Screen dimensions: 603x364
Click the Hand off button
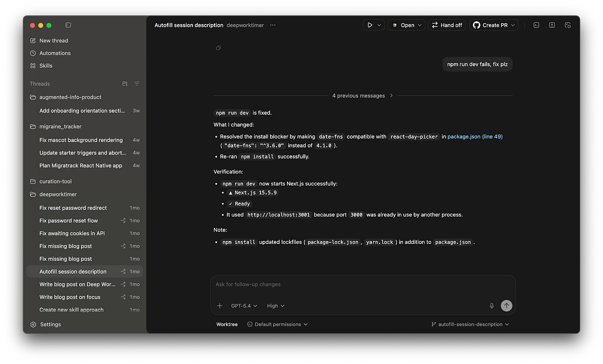coord(446,25)
